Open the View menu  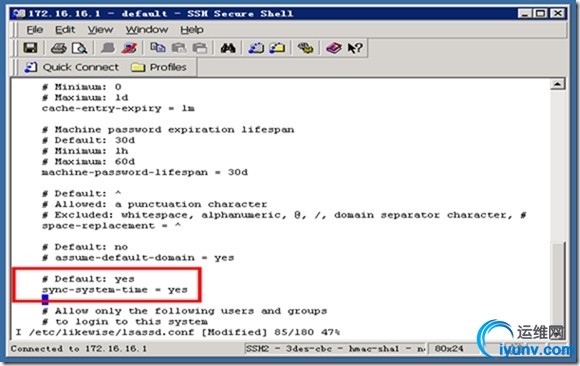coord(100,30)
